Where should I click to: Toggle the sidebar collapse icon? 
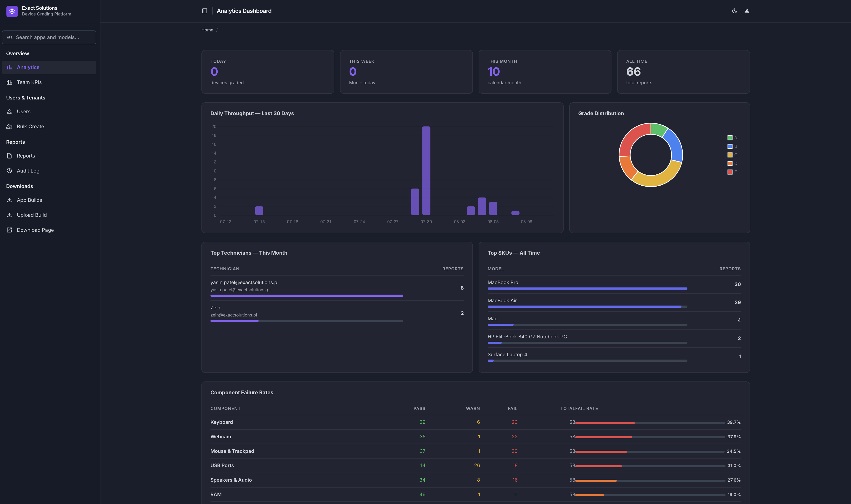click(x=205, y=11)
